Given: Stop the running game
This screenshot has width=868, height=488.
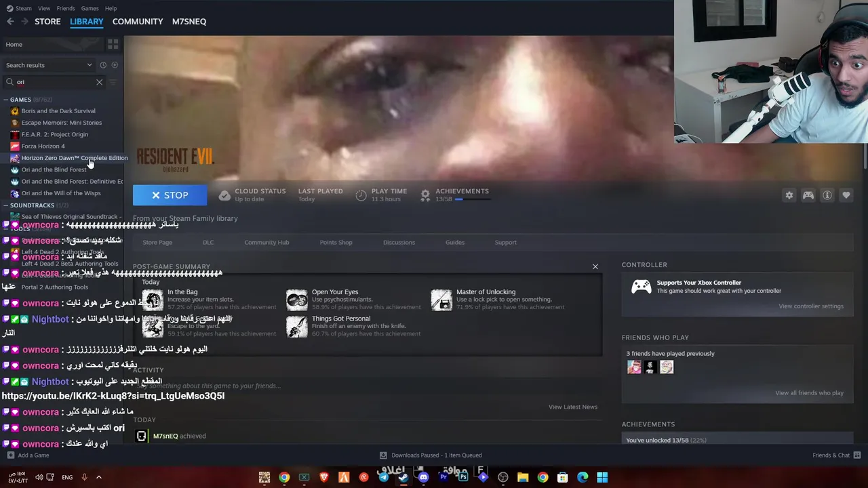Looking at the screenshot, I should coord(170,195).
